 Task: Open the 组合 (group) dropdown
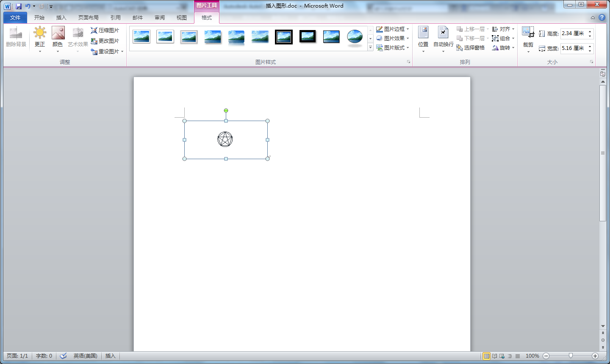pos(503,39)
